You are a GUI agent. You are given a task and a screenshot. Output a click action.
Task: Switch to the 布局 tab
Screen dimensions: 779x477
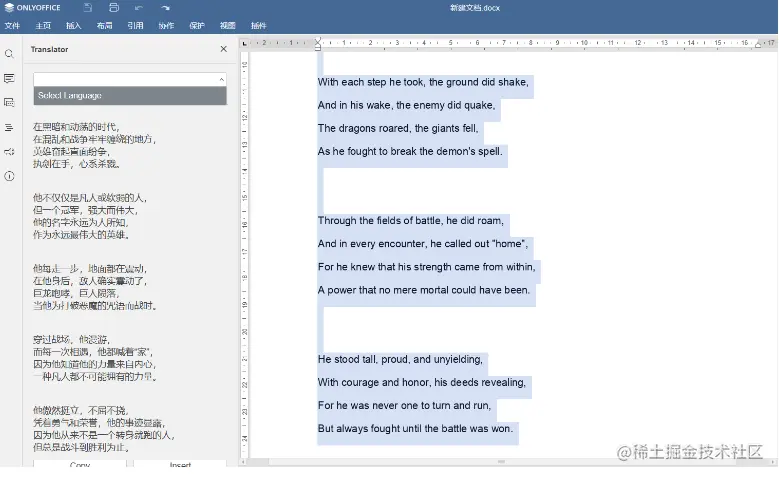(104, 25)
